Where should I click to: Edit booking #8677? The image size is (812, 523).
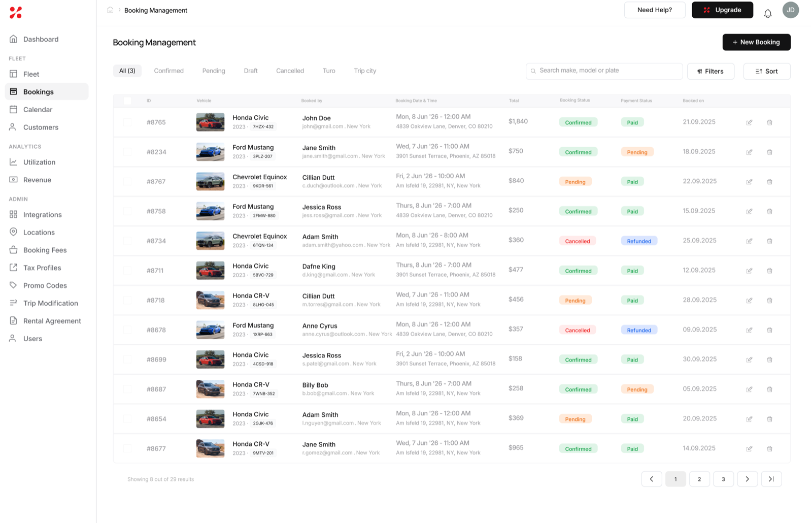tap(749, 449)
